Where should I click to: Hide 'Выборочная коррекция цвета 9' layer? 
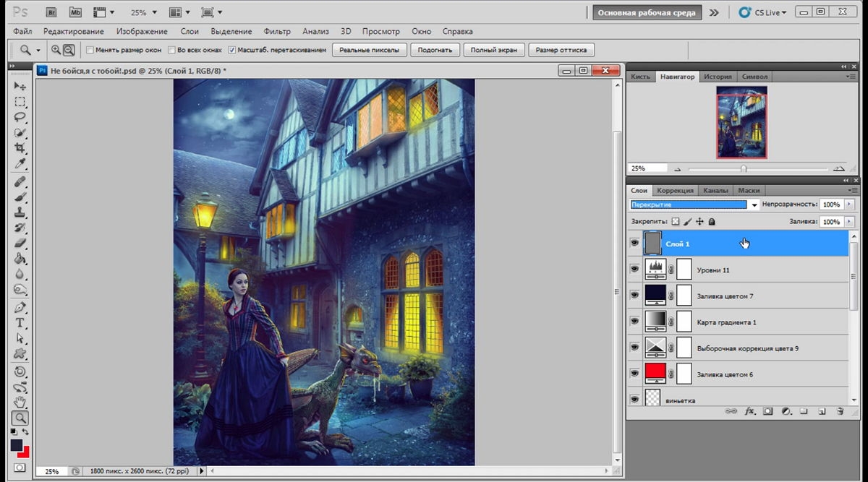[634, 348]
